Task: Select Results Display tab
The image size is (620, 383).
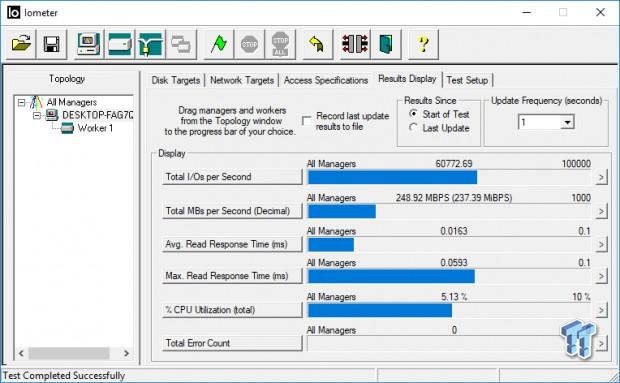Action: point(407,79)
